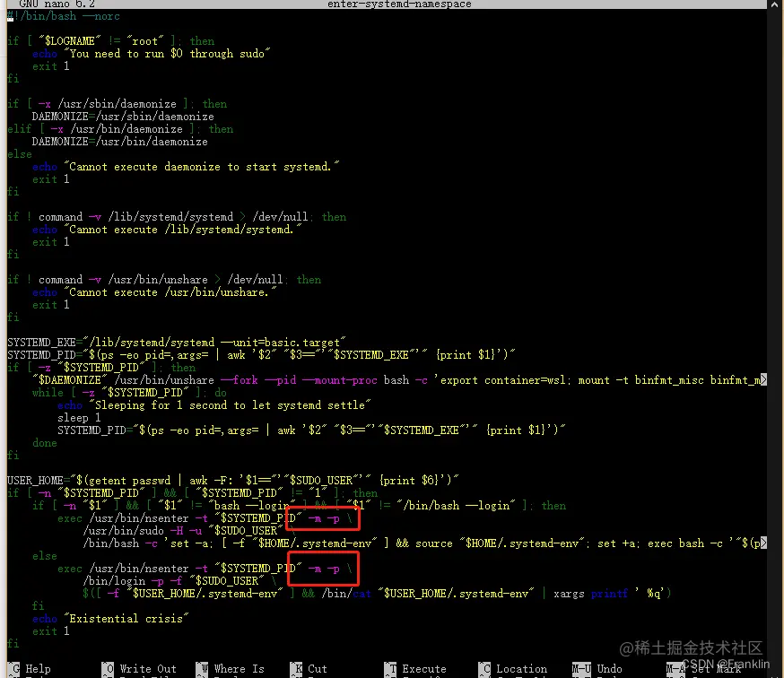This screenshot has height=678, width=784.
Task: Click the xargs printf ' %q' line
Action: coord(377,594)
